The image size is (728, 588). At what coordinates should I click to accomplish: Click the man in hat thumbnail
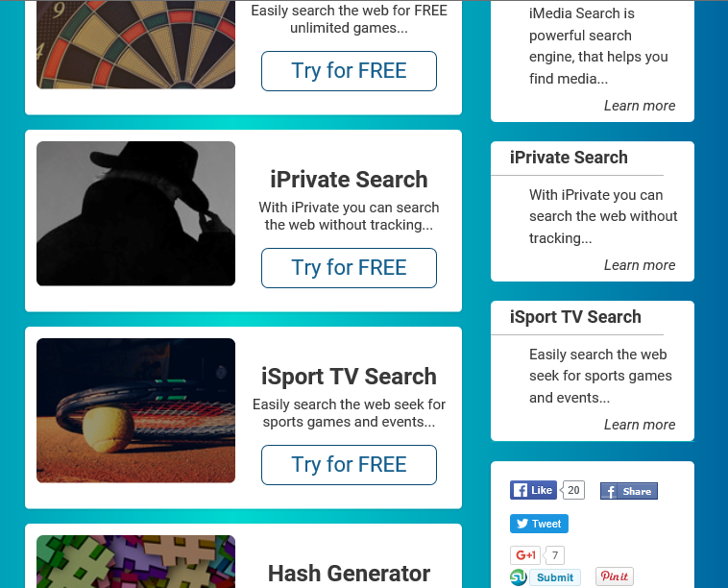coord(136,213)
